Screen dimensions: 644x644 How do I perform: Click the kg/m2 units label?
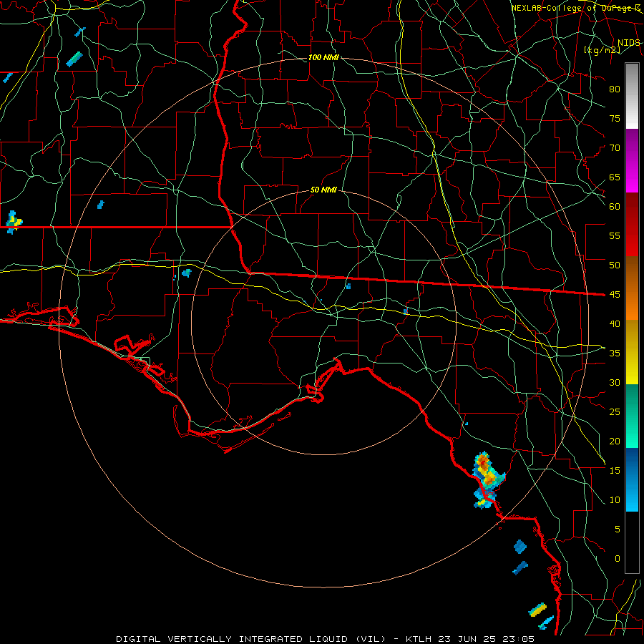point(602,50)
